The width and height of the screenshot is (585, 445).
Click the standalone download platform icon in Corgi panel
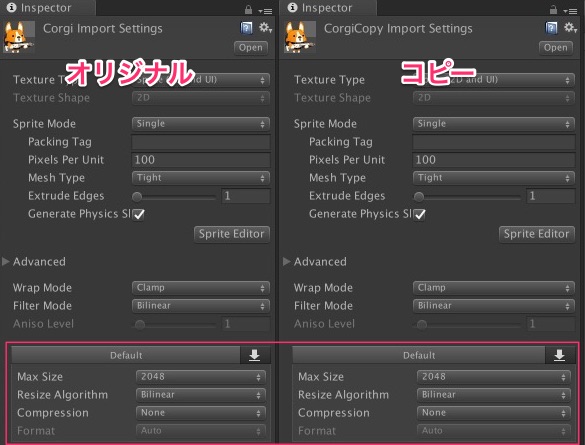(x=254, y=355)
